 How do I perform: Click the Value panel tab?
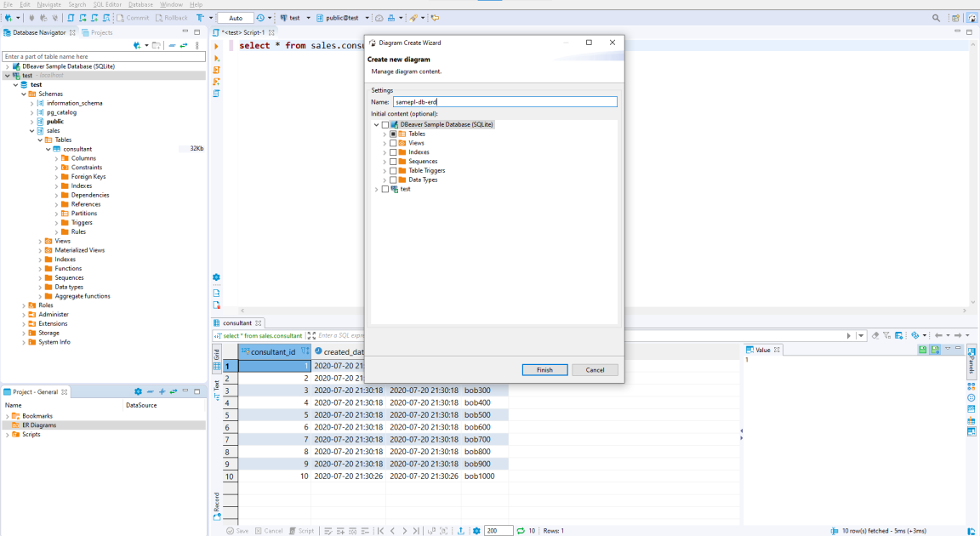coord(763,350)
